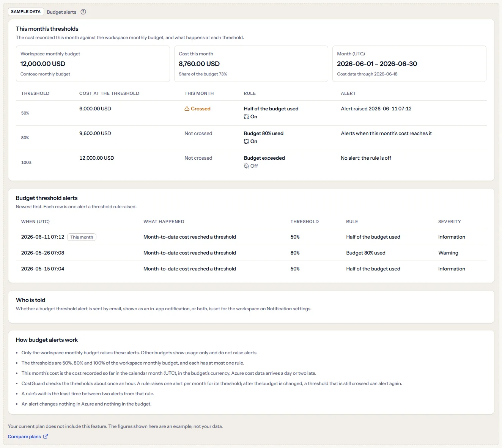Click 'No alert: the rule is off' text
Viewport: 502px width, 448px height.
click(x=366, y=158)
